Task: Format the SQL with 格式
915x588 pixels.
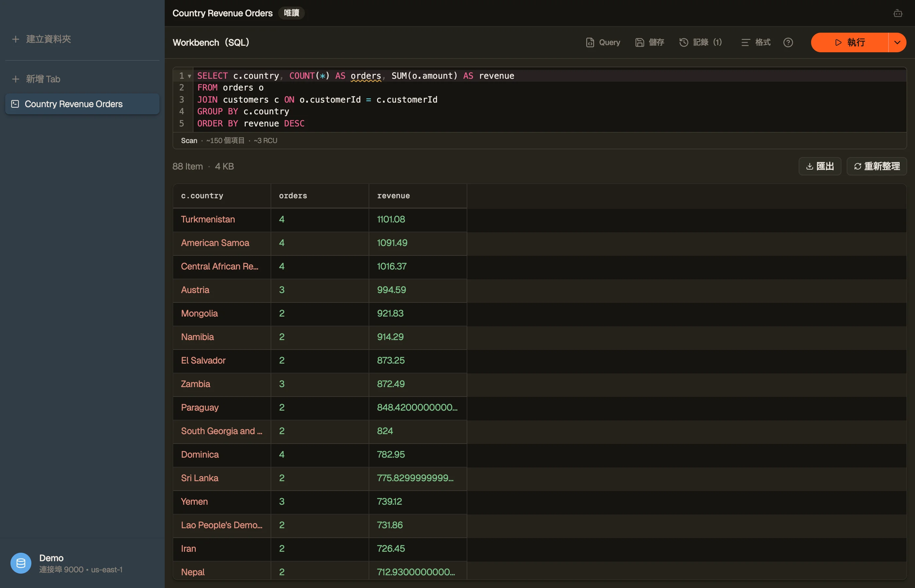Action: point(756,42)
